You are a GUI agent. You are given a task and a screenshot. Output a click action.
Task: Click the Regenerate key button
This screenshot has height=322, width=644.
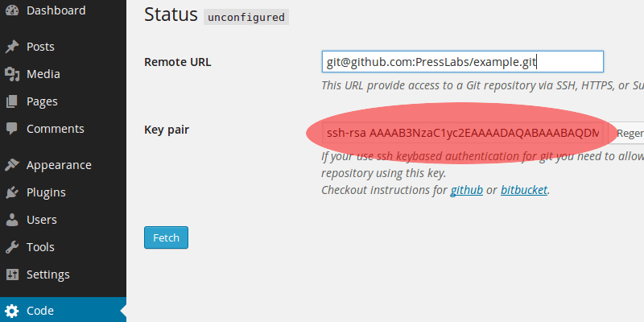tap(630, 133)
